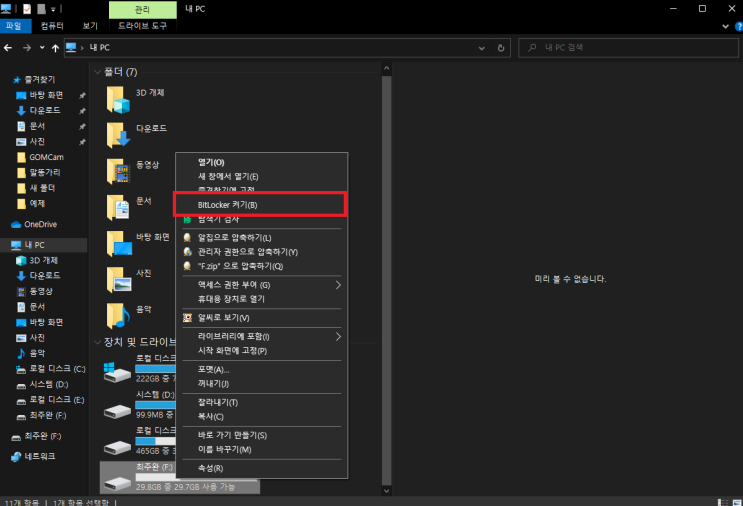Go up one level with the up arrow
743x506 pixels.
[55, 48]
